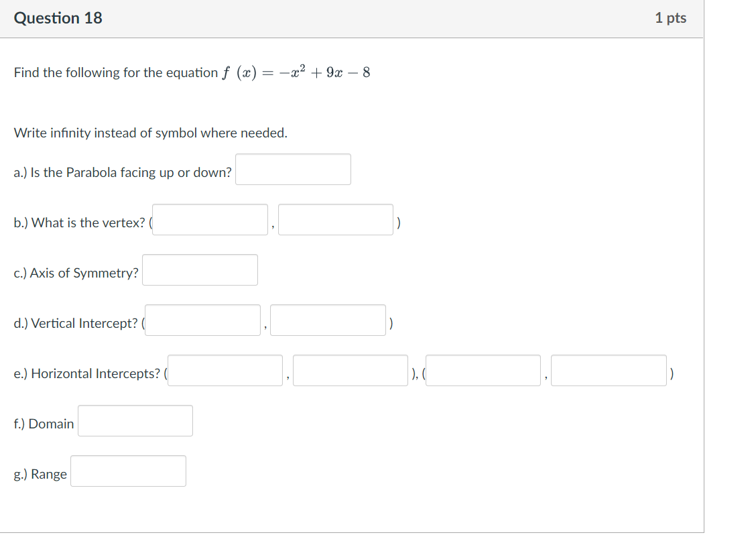Click the Domain label text
Image resolution: width=756 pixels, height=535 pixels.
click(x=44, y=424)
